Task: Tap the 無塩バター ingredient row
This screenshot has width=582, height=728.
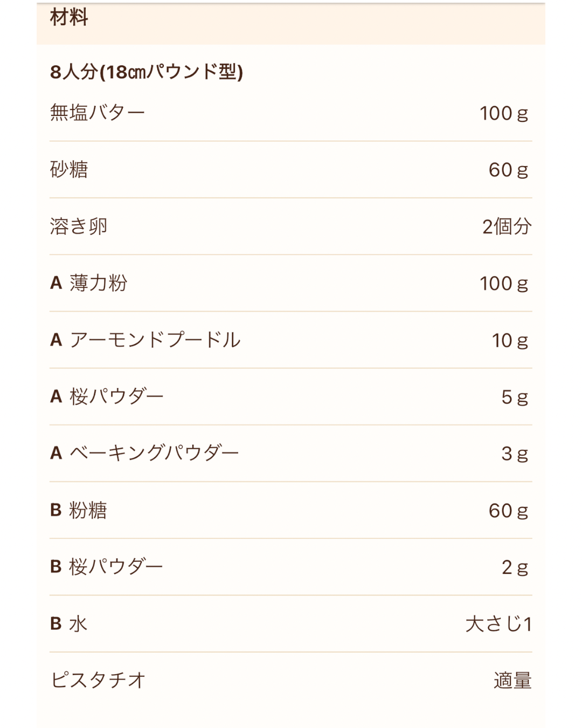Action: click(291, 113)
